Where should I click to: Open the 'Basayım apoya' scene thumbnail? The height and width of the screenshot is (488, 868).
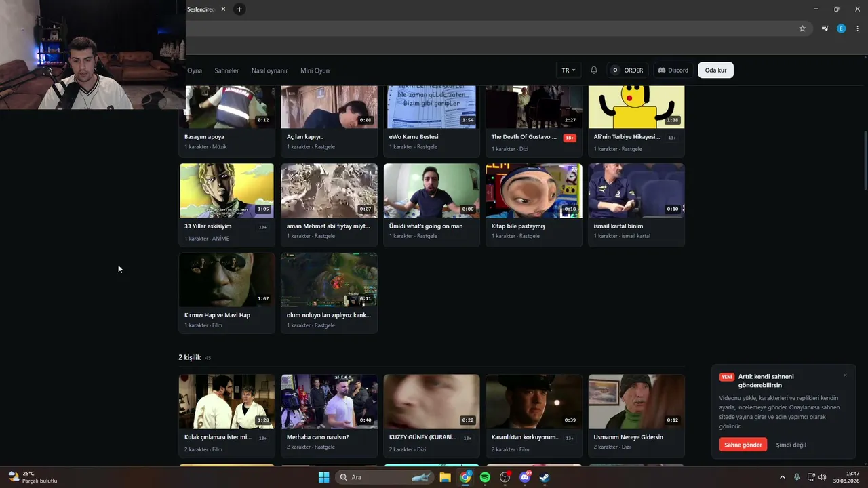tap(226, 107)
